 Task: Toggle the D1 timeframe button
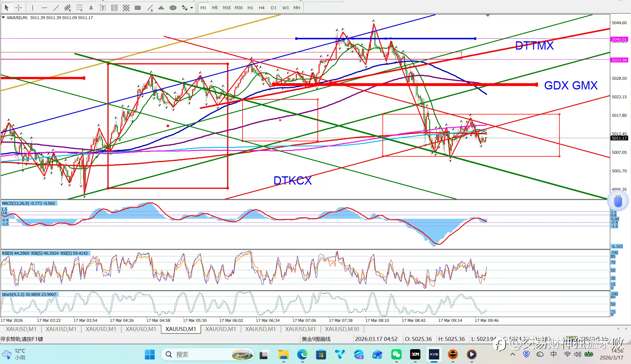(274, 8)
